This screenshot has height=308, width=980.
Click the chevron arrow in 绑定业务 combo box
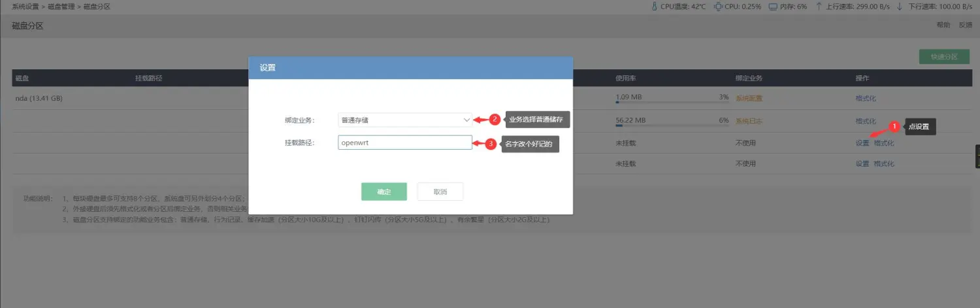pos(466,120)
